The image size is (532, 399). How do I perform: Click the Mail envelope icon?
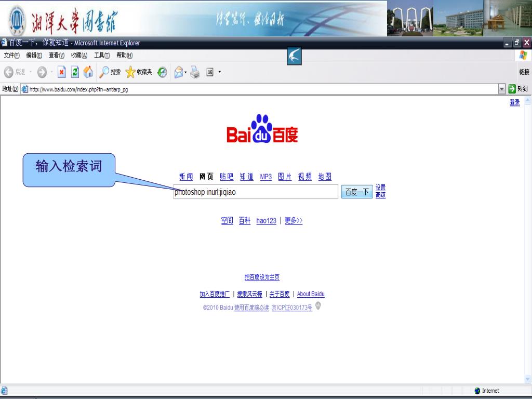pos(179,72)
